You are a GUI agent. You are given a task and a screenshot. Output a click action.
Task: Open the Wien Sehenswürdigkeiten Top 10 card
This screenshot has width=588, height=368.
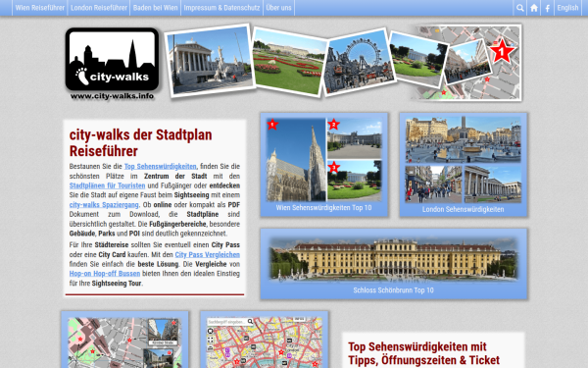(x=324, y=165)
